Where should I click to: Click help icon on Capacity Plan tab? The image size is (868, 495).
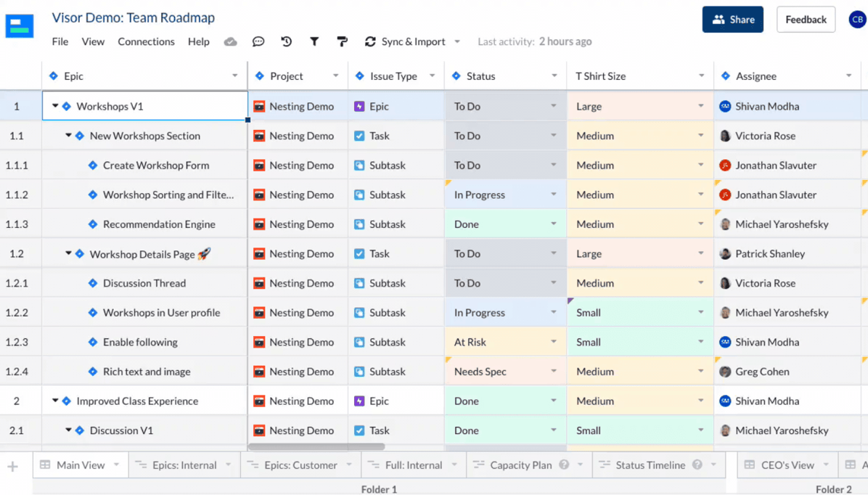(x=564, y=465)
